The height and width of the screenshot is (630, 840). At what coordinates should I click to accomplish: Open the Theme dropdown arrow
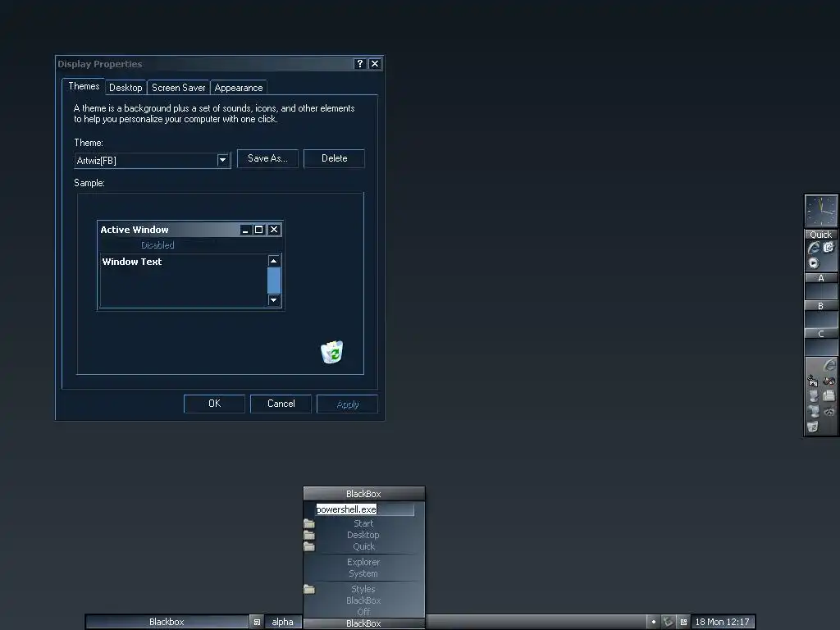click(223, 160)
